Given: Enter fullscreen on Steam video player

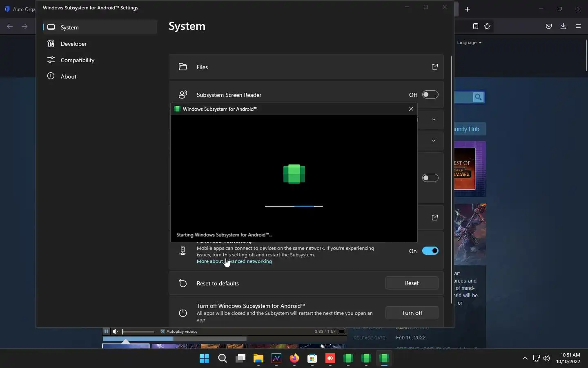Looking at the screenshot, I should point(342,331).
